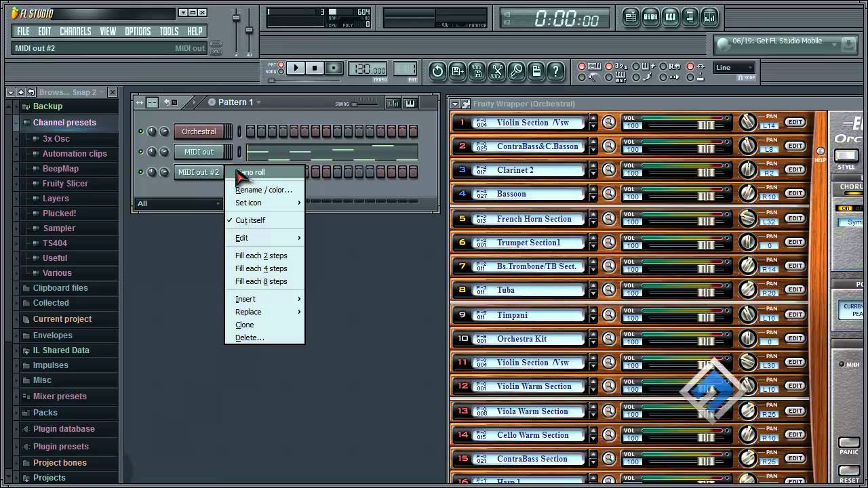Open the OPTIONS menu
The width and height of the screenshot is (868, 488).
click(138, 31)
